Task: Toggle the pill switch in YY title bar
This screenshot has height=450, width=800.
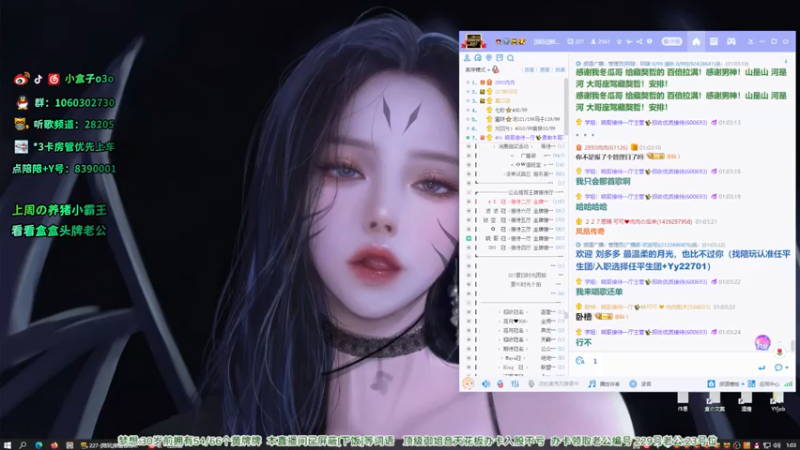Action: coord(671,42)
